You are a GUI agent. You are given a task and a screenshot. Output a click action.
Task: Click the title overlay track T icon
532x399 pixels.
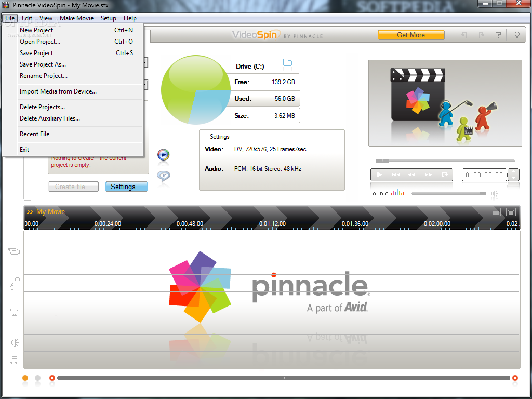click(14, 312)
